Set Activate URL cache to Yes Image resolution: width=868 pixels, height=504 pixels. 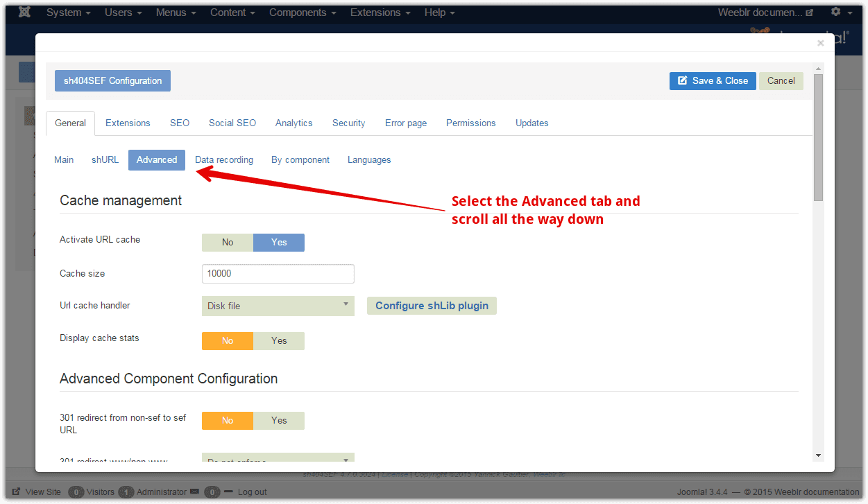(279, 242)
